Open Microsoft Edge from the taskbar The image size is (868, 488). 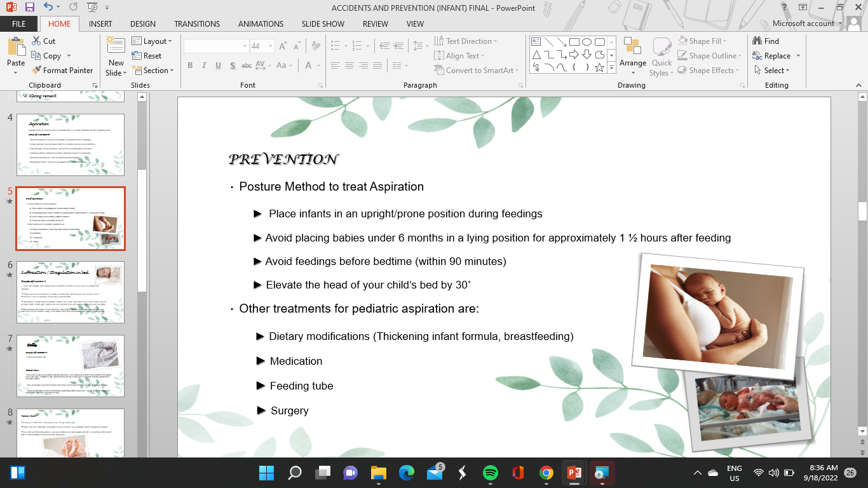point(407,473)
